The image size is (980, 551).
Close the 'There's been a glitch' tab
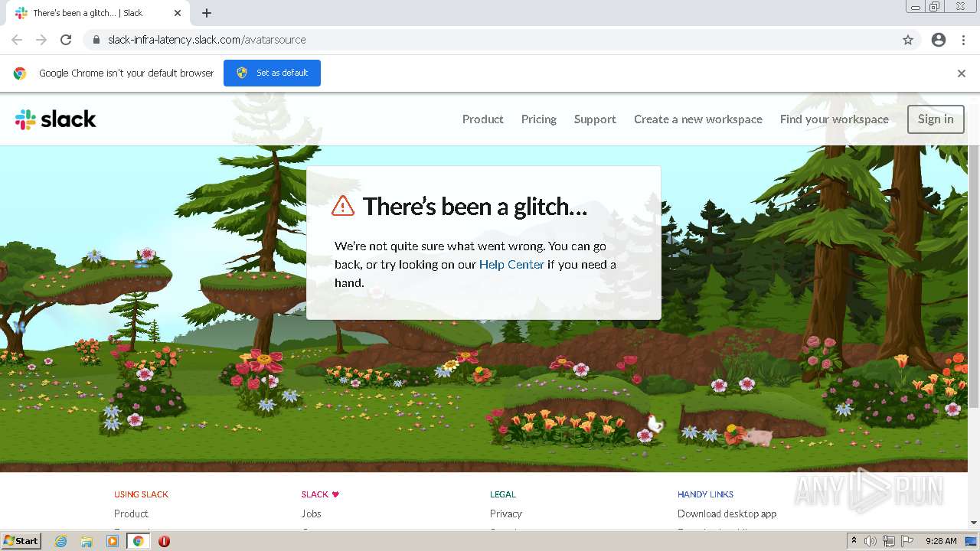[x=178, y=13]
